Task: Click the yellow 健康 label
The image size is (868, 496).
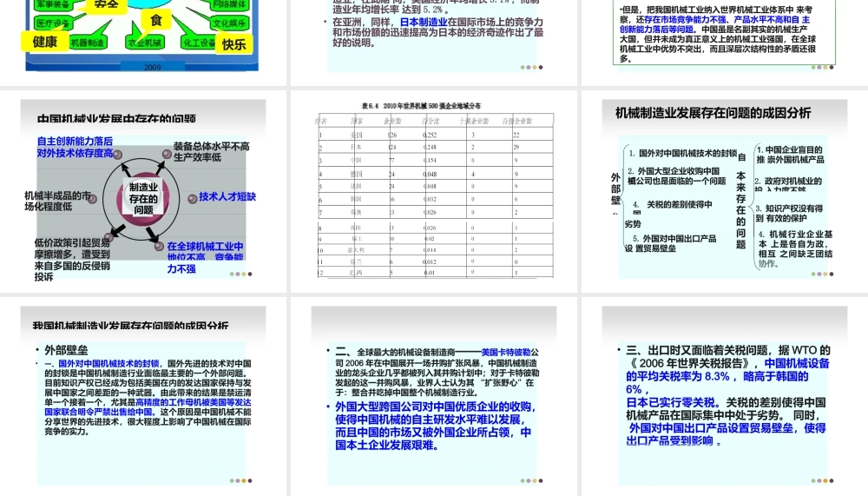Action: coord(44,42)
